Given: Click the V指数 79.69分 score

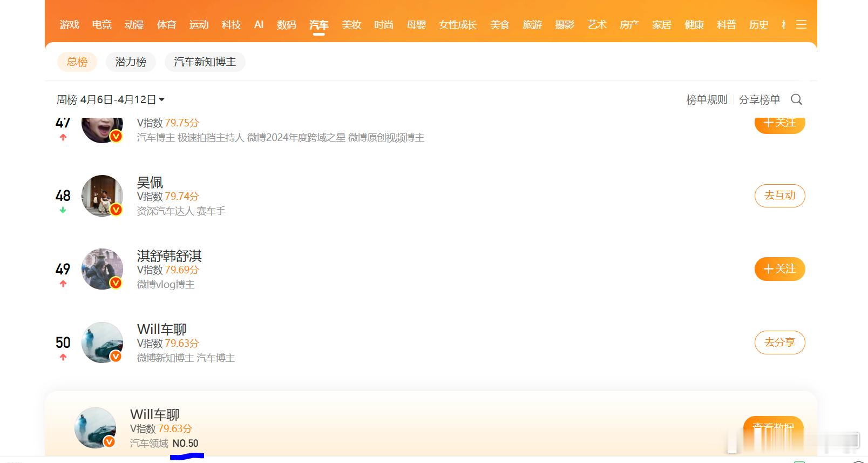Looking at the screenshot, I should (x=168, y=270).
